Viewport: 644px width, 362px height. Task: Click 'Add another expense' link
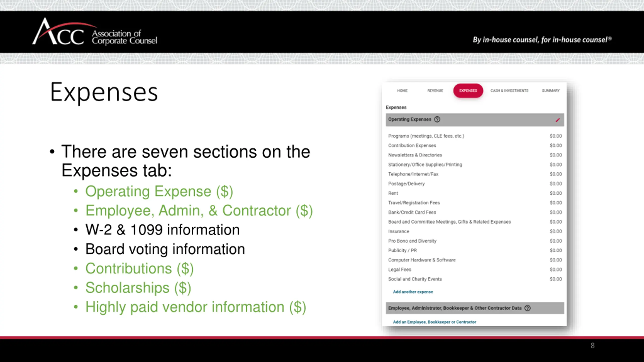point(413,292)
